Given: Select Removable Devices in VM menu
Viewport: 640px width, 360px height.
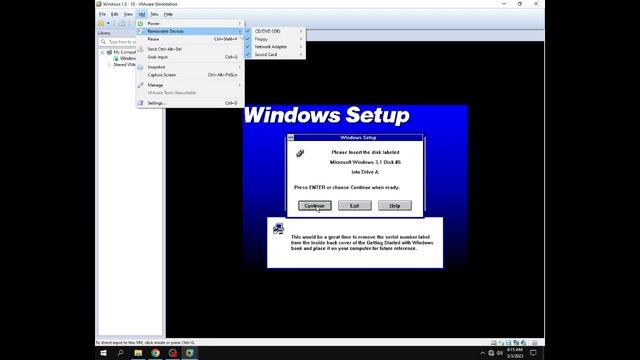Looking at the screenshot, I should pyautogui.click(x=190, y=31).
